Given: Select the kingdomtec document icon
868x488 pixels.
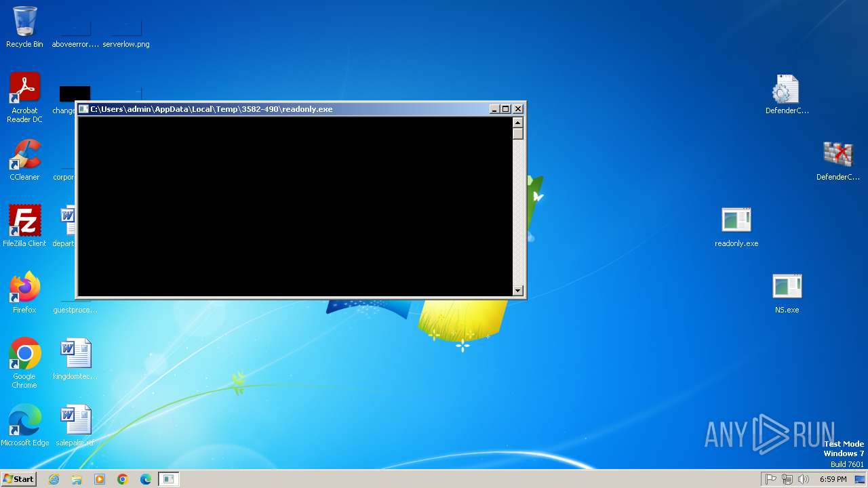Looking at the screenshot, I should (x=75, y=359).
